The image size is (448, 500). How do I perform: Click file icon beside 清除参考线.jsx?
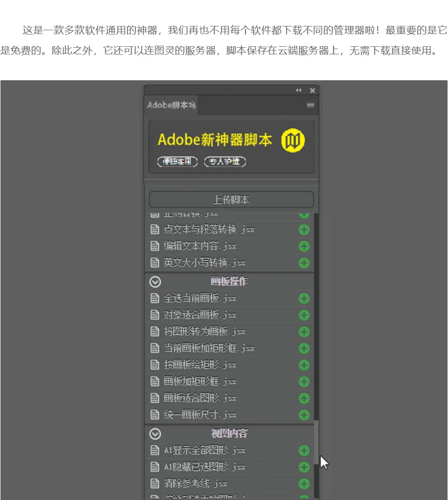[155, 484]
